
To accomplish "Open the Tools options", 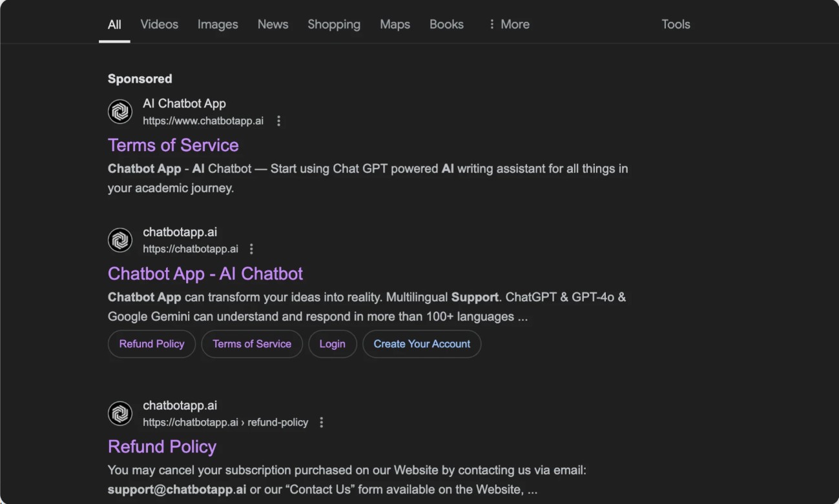I will (676, 25).
